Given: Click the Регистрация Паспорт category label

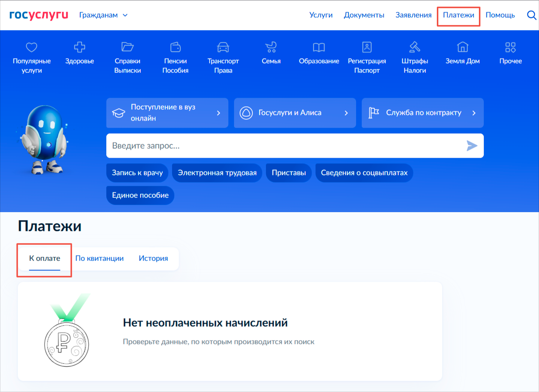Looking at the screenshot, I should (x=367, y=66).
